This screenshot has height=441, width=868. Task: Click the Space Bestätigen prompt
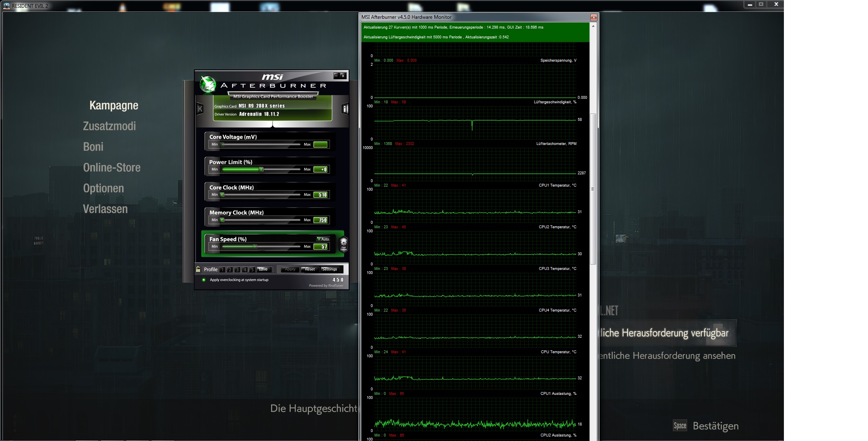706,426
